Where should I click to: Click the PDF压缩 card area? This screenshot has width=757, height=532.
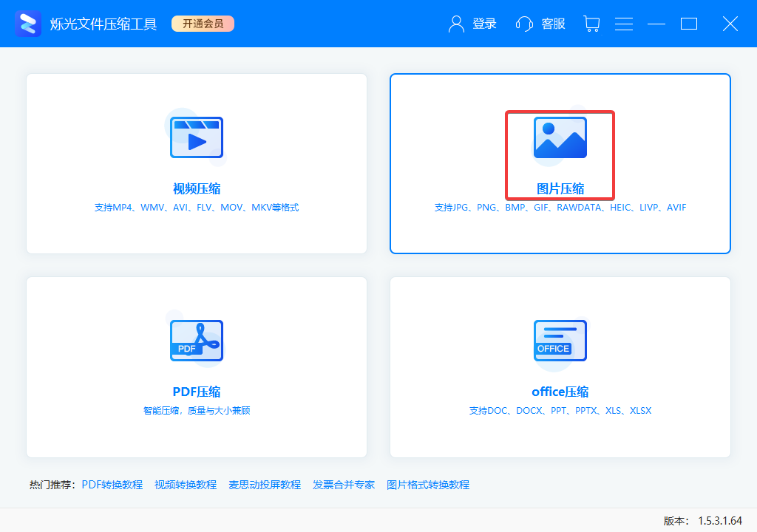(196, 366)
